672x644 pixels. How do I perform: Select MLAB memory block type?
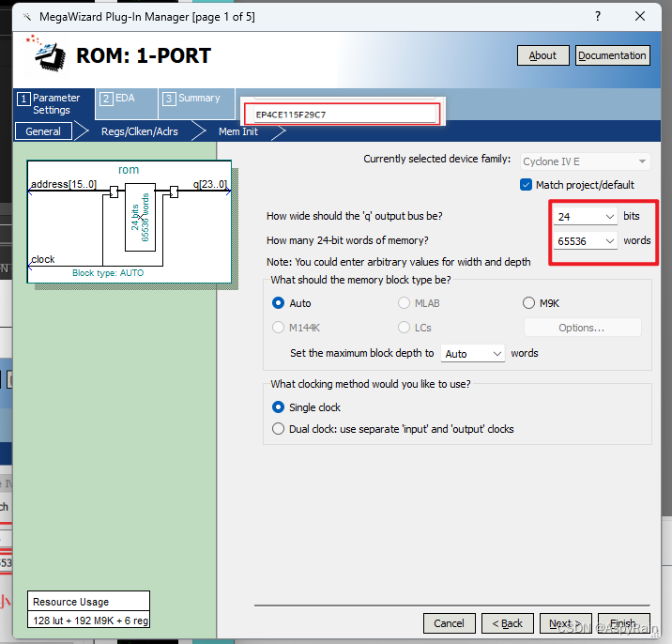coord(404,303)
